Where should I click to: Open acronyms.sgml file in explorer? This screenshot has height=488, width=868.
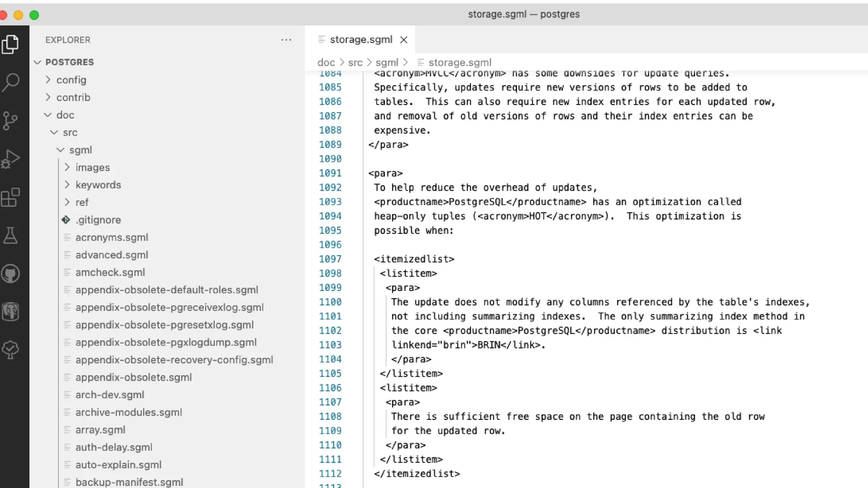tap(111, 238)
